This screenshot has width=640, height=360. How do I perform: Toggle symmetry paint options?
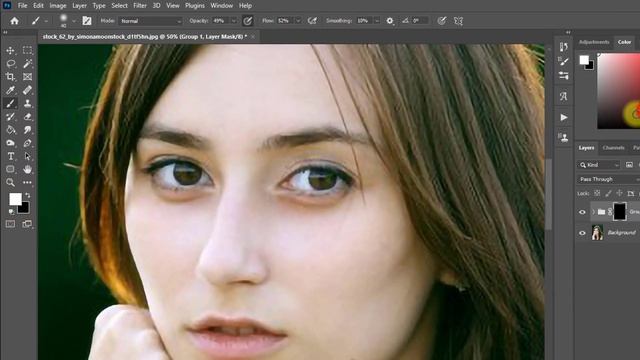pos(458,21)
